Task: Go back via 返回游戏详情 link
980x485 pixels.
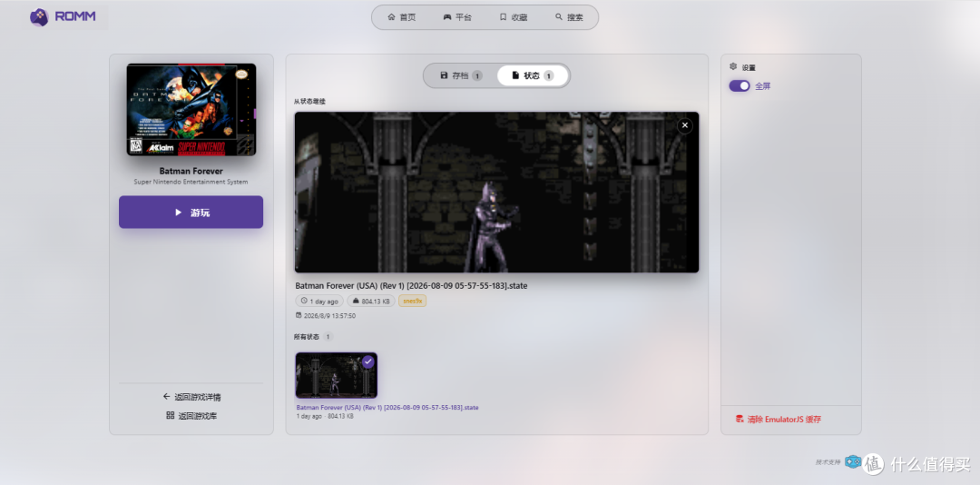Action: 191,397
